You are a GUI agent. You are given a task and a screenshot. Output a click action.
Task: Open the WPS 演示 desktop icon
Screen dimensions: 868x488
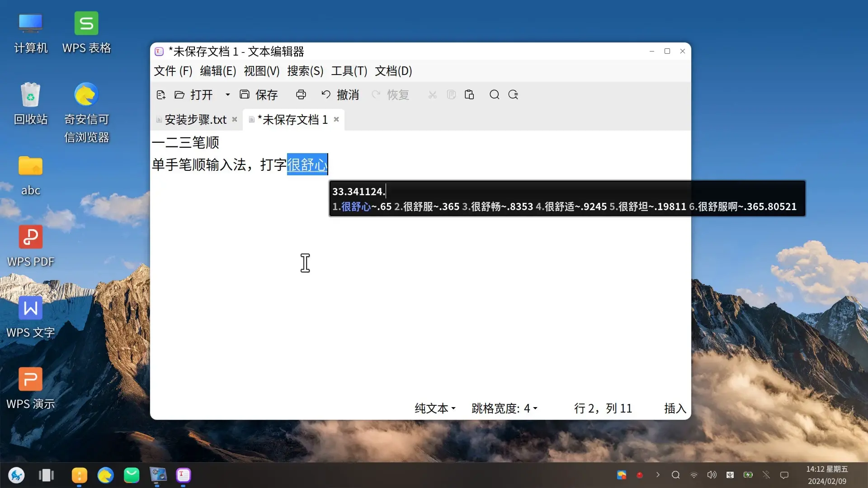[30, 389]
